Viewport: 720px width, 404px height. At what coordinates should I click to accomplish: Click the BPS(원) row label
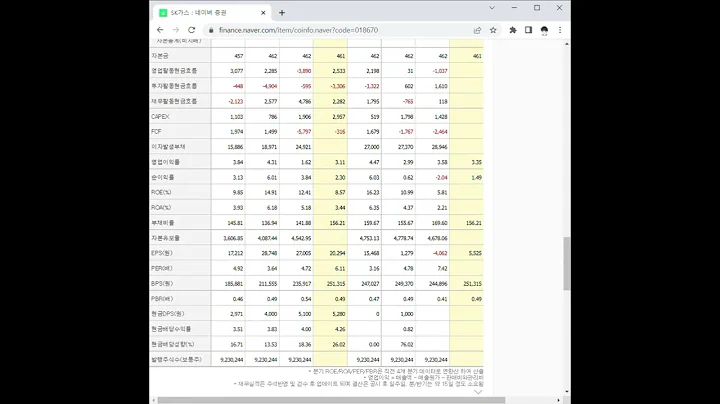point(162,284)
